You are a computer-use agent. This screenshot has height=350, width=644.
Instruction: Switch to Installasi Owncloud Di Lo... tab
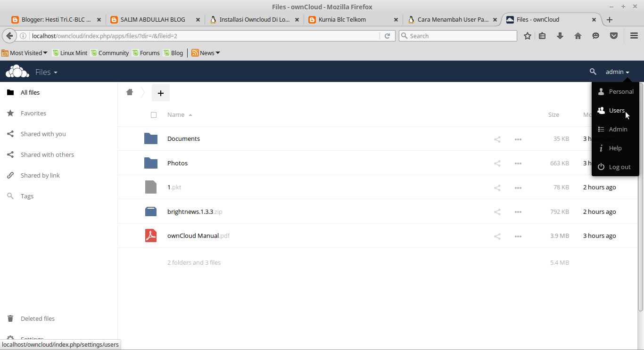tap(255, 20)
